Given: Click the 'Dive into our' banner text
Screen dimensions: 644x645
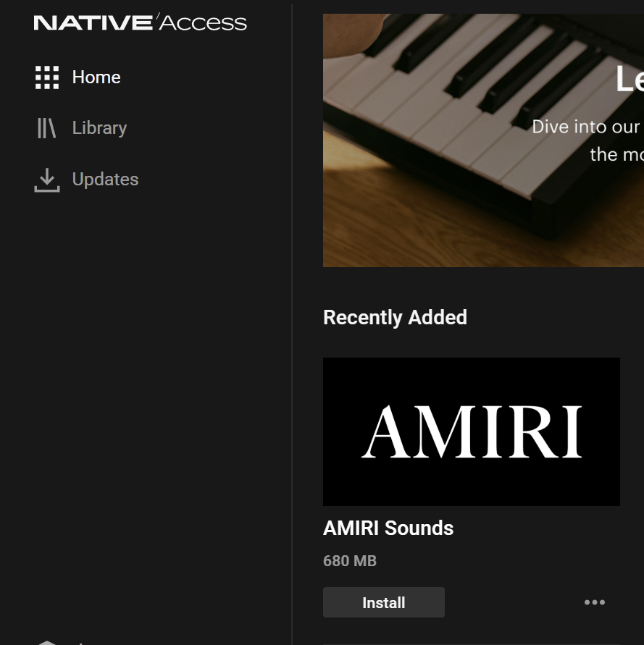Looking at the screenshot, I should (585, 127).
